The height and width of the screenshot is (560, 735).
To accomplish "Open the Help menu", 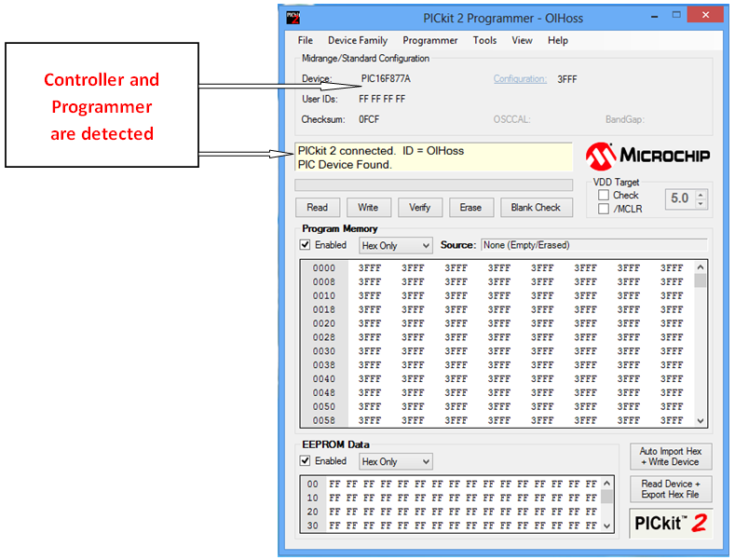I will tap(558, 40).
